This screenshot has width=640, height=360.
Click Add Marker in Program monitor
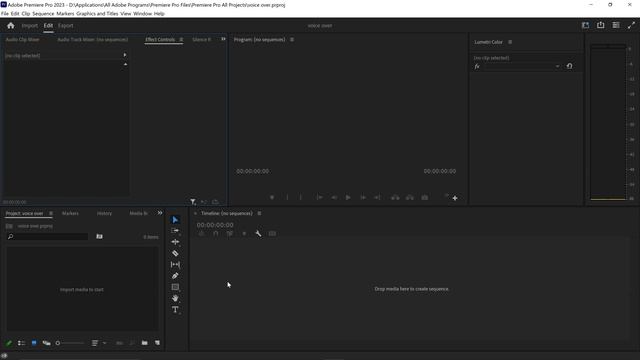pyautogui.click(x=272, y=198)
